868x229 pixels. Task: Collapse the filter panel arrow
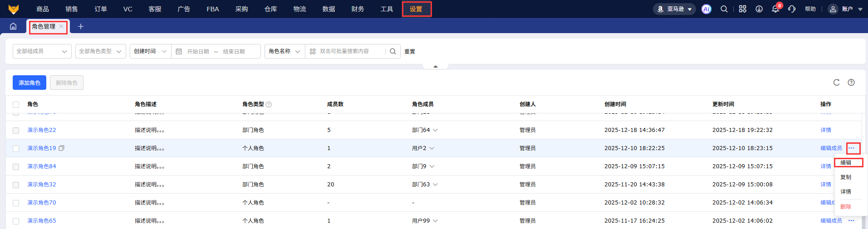[436, 66]
